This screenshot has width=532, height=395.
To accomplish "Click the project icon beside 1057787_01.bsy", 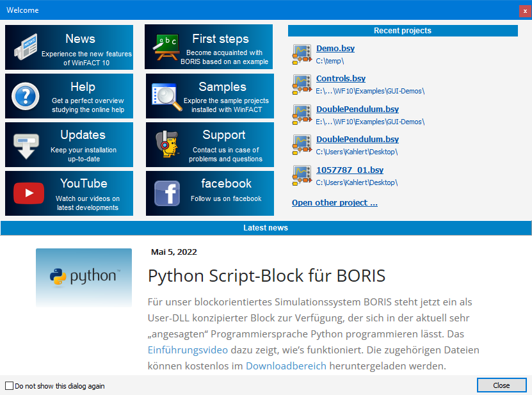I will click(x=302, y=175).
